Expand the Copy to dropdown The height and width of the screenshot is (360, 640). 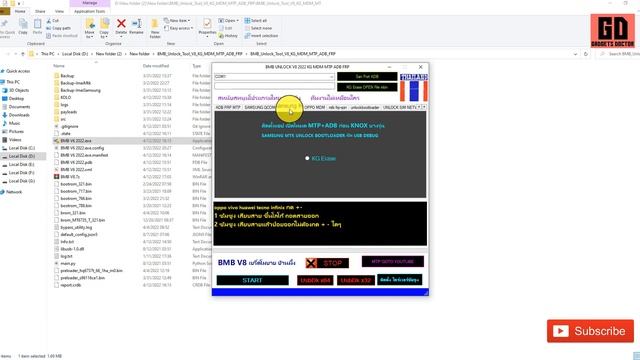104,37
